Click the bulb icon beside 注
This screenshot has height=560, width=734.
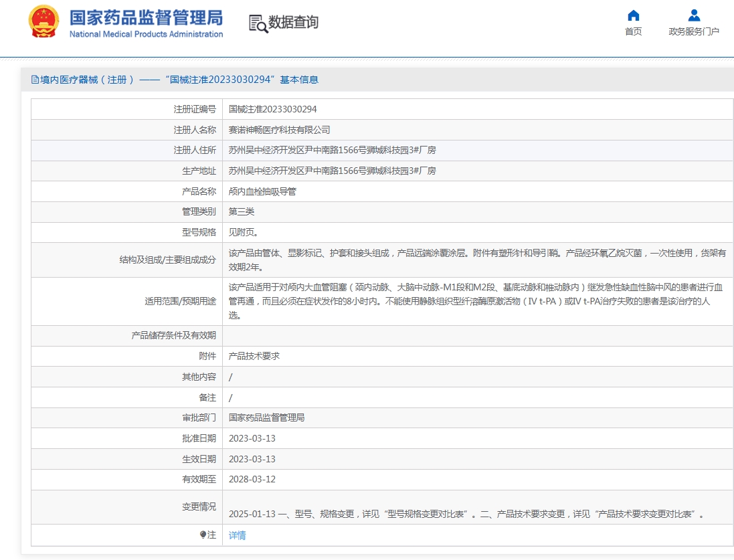pyautogui.click(x=203, y=535)
